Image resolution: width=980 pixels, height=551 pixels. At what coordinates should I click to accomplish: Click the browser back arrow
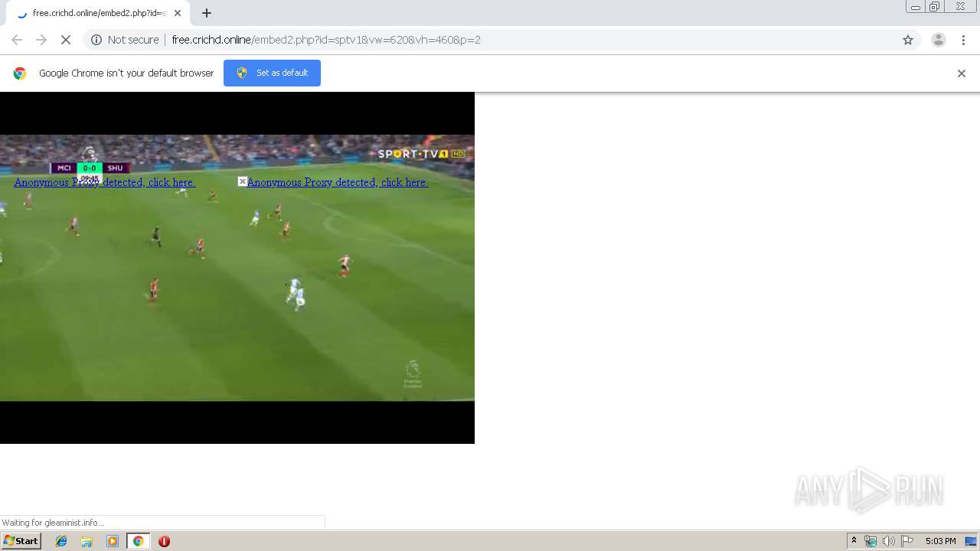(x=17, y=40)
